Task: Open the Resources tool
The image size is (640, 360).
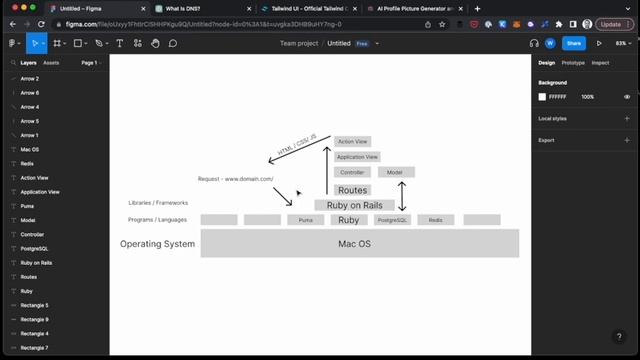Action: (x=138, y=43)
